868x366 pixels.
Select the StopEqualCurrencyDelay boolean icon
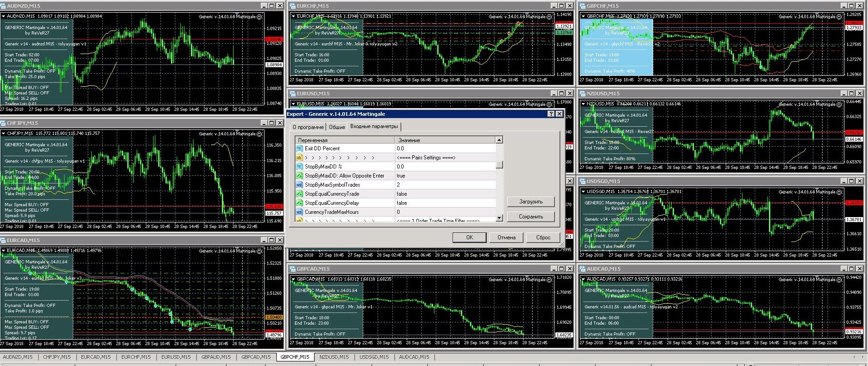299,203
